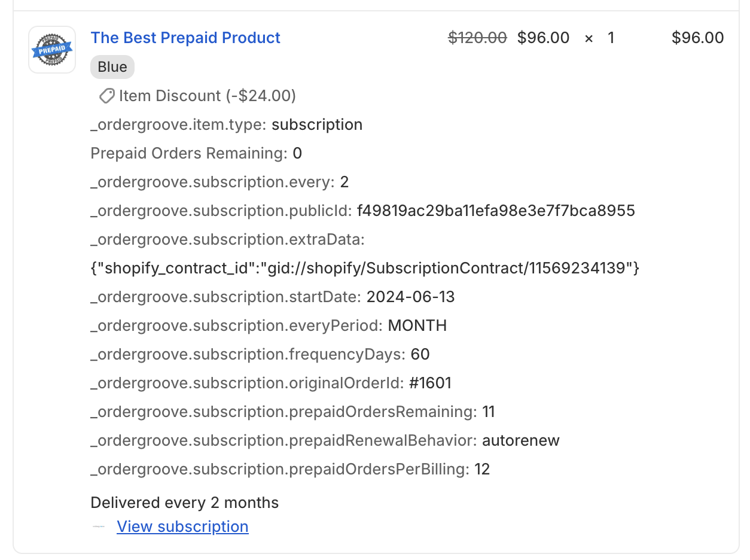Viewport: 750px width, 560px height.
Task: Click the item type value subscription
Action: point(317,124)
